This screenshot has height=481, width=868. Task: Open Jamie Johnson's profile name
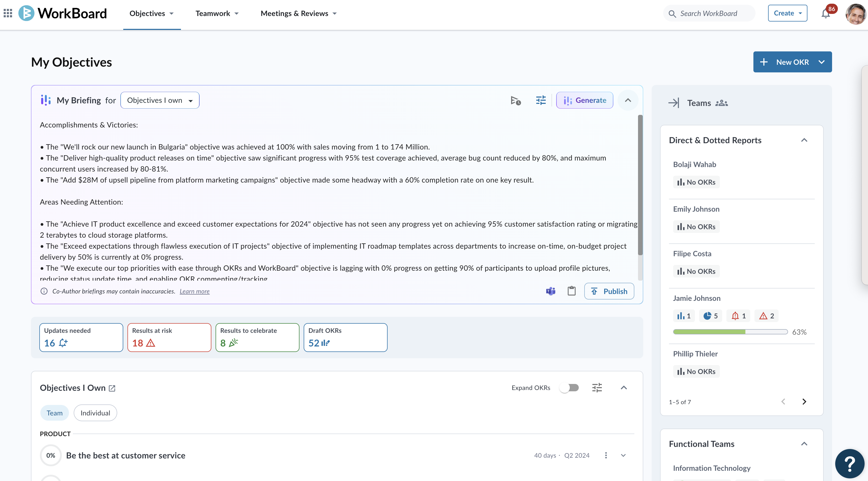click(696, 298)
